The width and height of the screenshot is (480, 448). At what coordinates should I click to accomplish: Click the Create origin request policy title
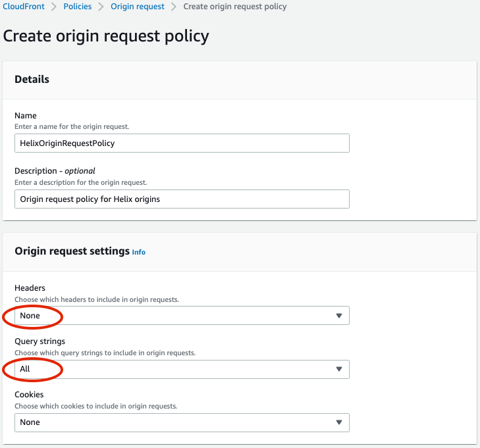click(106, 36)
